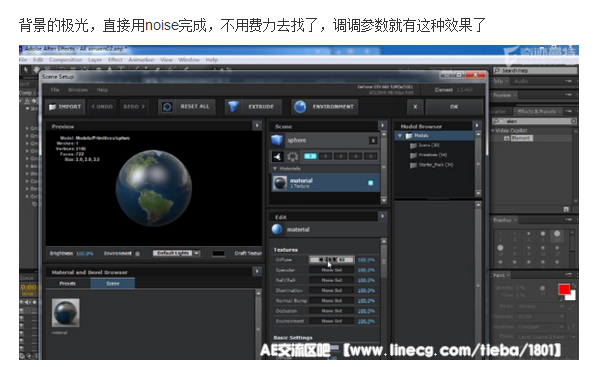596x367 pixels.
Task: Open the Preview panel arrow menu
Action: click(x=257, y=126)
